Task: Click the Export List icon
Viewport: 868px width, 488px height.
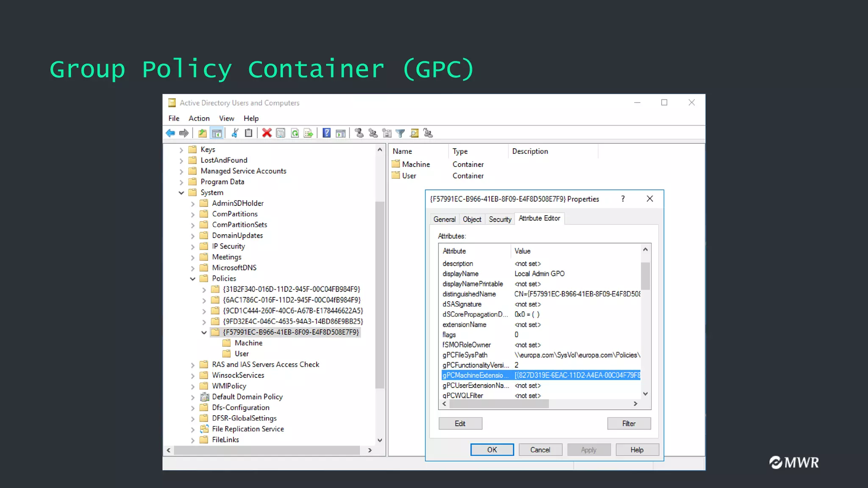Action: [309, 133]
